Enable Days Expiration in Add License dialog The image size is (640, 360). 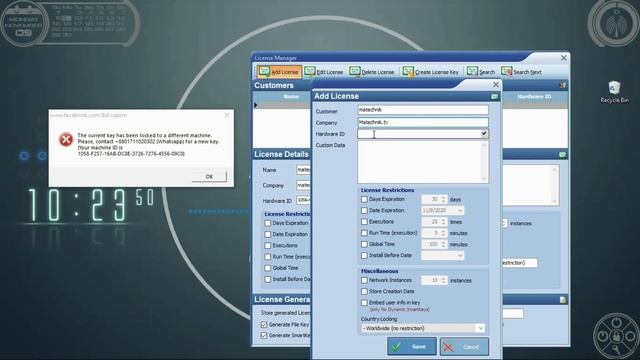coord(364,200)
